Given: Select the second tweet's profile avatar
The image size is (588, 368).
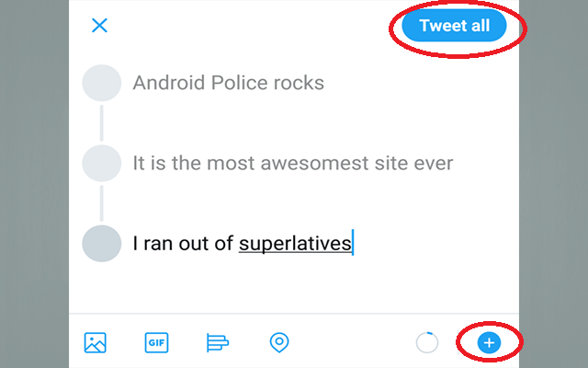Looking at the screenshot, I should pyautogui.click(x=102, y=164).
